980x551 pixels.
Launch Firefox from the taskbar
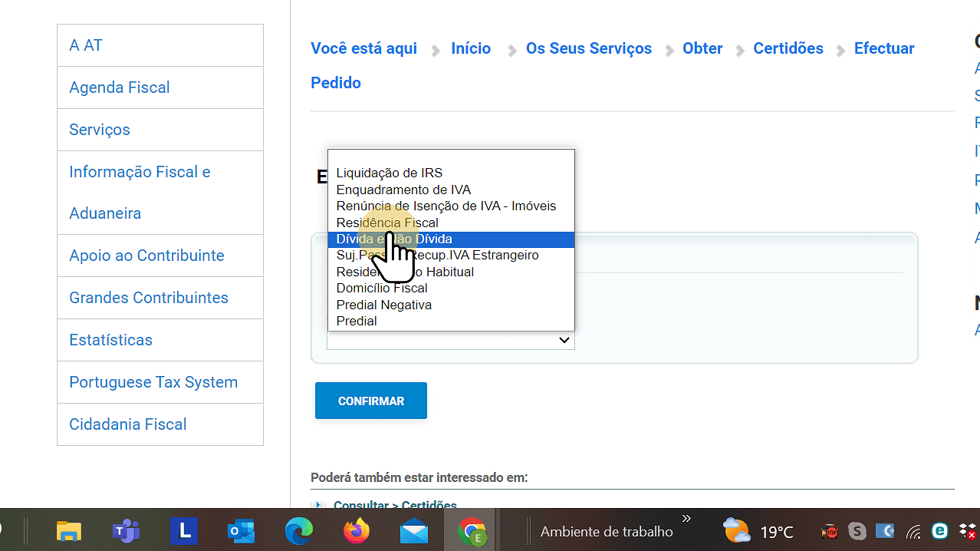[x=356, y=530]
